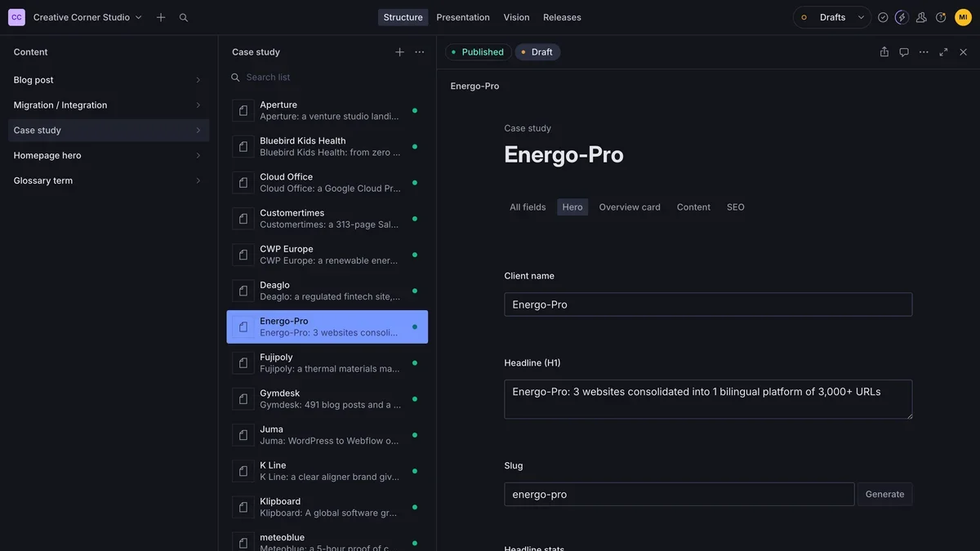Expand the Blog post content type

click(x=109, y=80)
